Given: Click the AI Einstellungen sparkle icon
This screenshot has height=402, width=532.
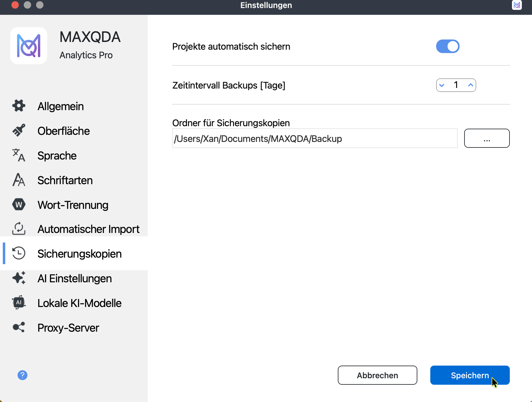Looking at the screenshot, I should (19, 278).
